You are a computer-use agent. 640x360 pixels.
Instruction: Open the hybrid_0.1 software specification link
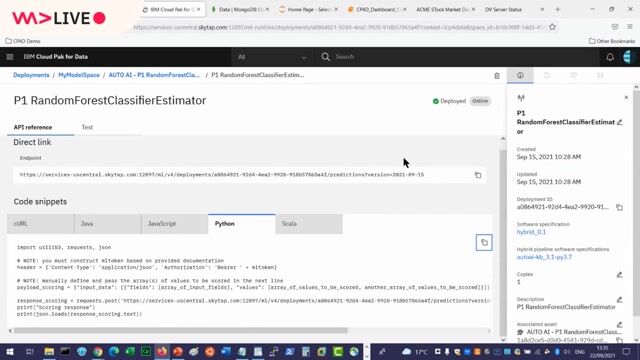click(x=531, y=232)
